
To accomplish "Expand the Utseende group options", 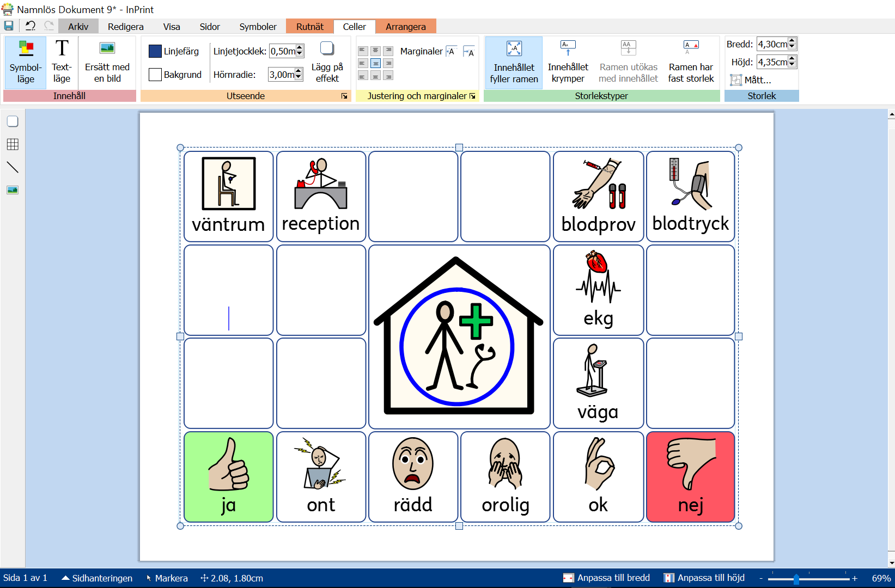I will pyautogui.click(x=344, y=96).
